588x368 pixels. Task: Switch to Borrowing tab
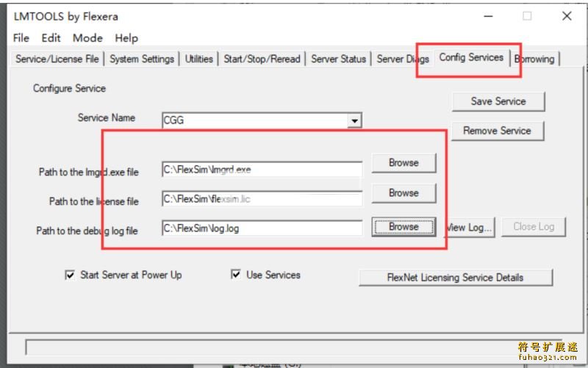click(x=534, y=59)
